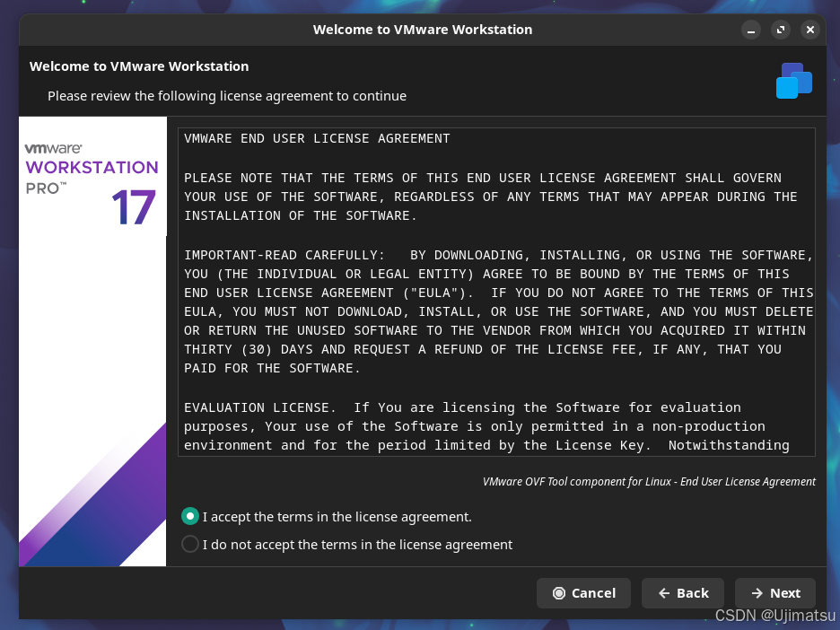Click 'VMware OVF Tool component for Linux' caption

click(649, 482)
